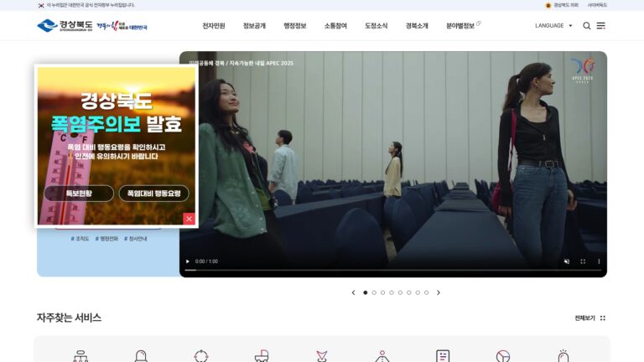Select the first carousel dot indicator
This screenshot has width=644, height=362.
365,292
